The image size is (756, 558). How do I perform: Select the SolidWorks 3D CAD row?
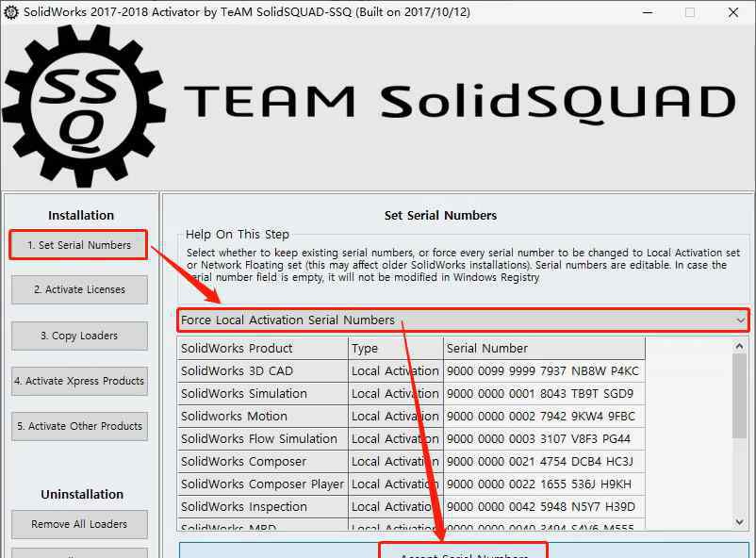(x=411, y=370)
